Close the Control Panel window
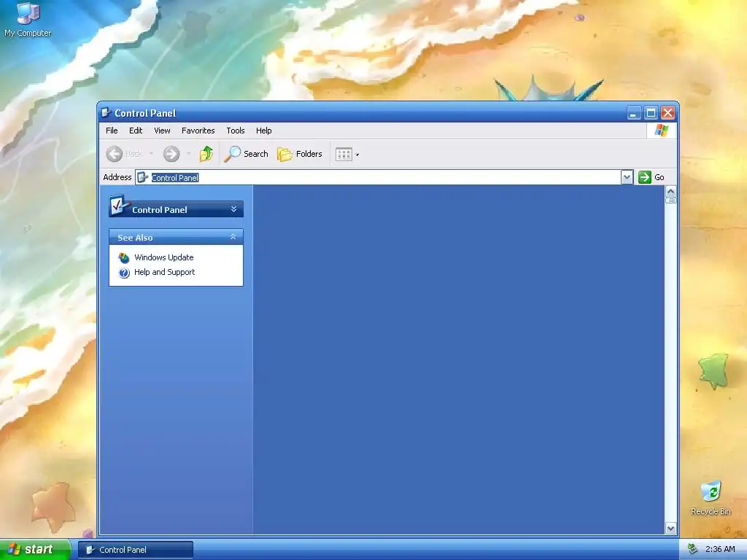This screenshot has height=560, width=747. (668, 113)
